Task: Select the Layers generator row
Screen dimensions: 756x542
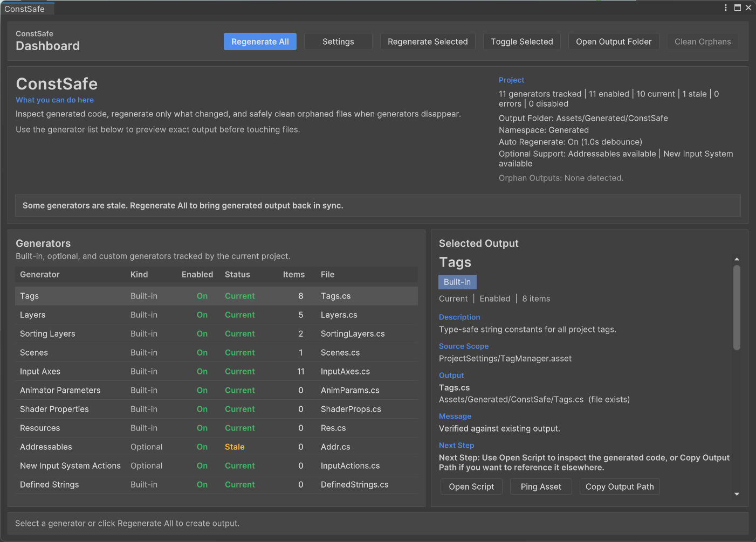Action: point(216,315)
